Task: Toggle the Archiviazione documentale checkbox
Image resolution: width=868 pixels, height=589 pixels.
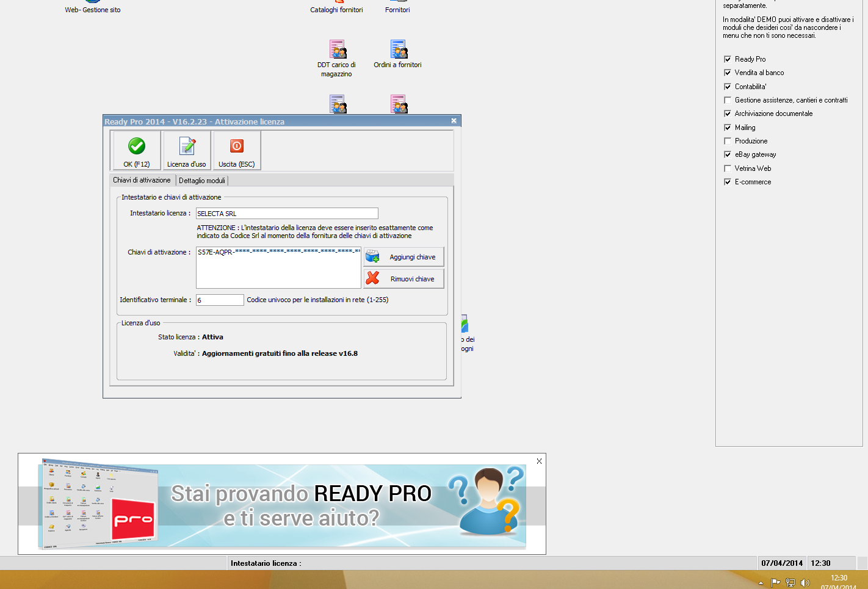Action: (x=728, y=114)
